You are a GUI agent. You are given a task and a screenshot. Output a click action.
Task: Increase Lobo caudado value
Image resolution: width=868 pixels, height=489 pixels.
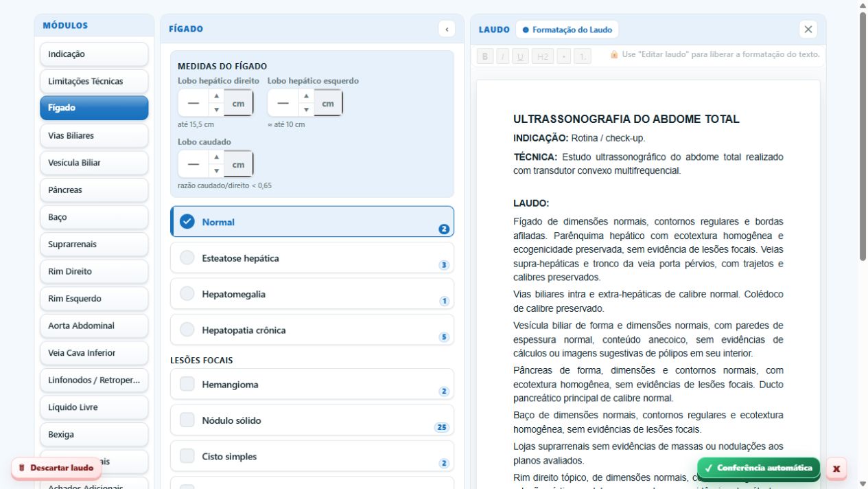coord(216,157)
